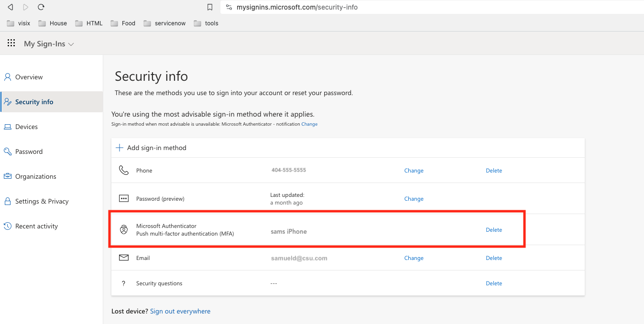This screenshot has height=324, width=644.
Task: Delete the Security questions method
Action: click(x=494, y=283)
